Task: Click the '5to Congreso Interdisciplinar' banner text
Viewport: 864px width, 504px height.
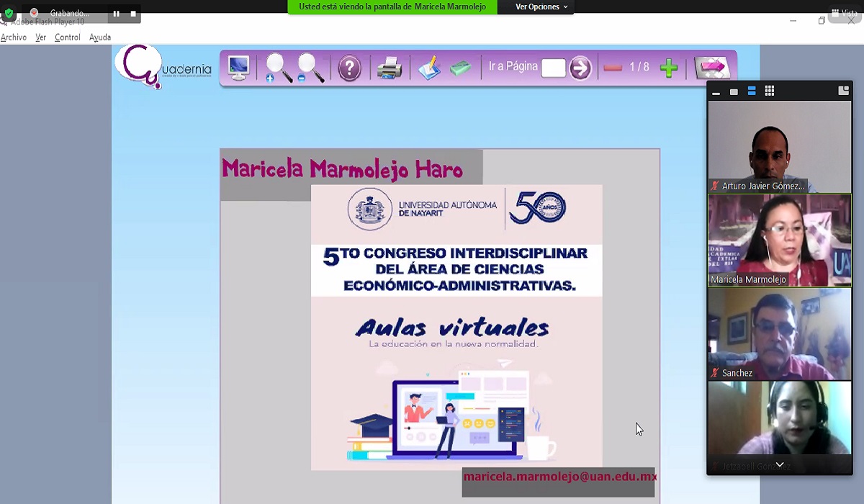Action: point(456,269)
